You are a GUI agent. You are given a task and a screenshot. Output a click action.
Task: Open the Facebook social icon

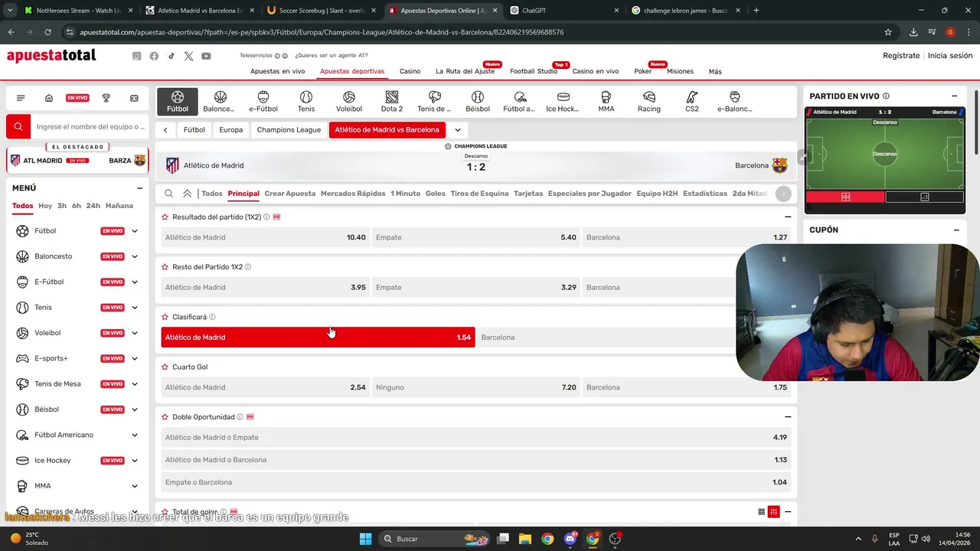(x=154, y=56)
